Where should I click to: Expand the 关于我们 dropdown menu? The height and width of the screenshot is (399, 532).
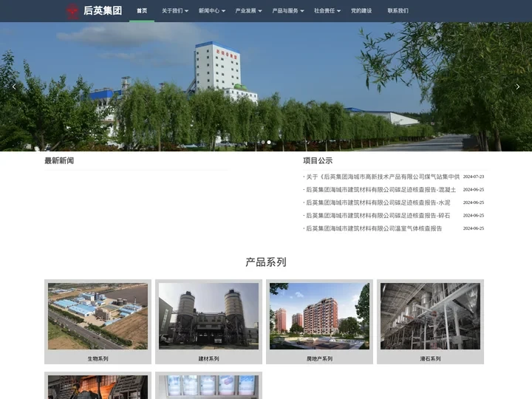[175, 11]
